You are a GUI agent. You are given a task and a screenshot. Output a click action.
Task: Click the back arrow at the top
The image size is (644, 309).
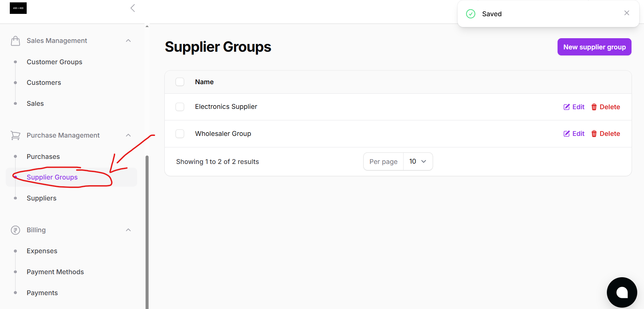click(132, 8)
